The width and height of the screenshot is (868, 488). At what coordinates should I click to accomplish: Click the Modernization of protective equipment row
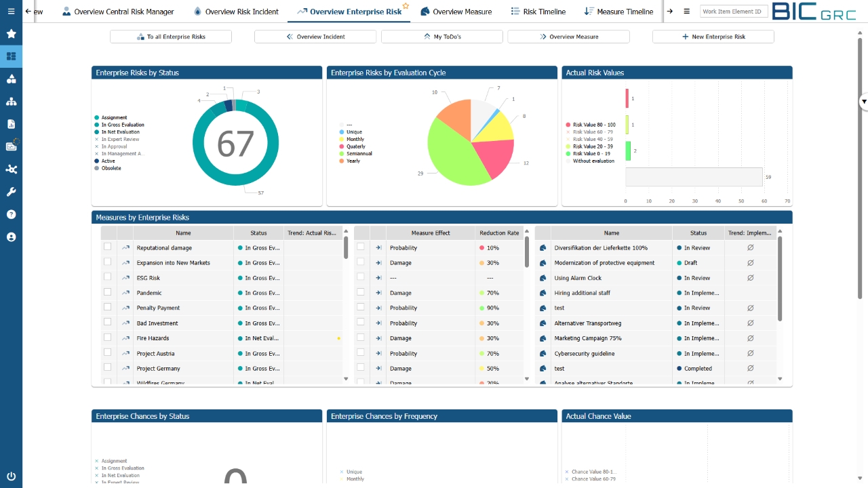point(656,263)
